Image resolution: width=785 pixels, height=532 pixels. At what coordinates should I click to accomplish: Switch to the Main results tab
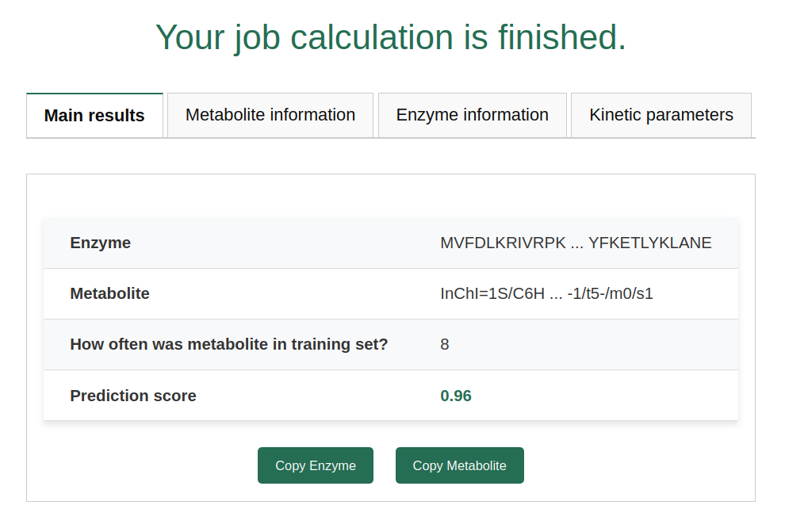[94, 116]
